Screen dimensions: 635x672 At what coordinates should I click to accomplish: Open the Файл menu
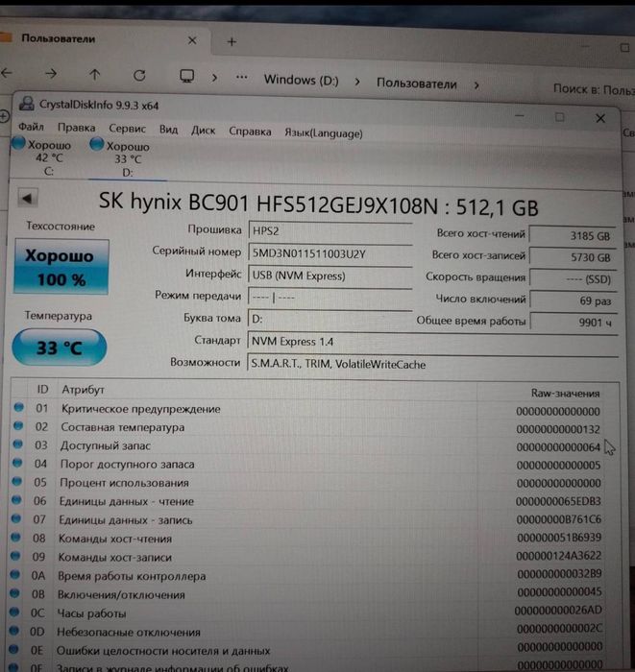pyautogui.click(x=32, y=127)
